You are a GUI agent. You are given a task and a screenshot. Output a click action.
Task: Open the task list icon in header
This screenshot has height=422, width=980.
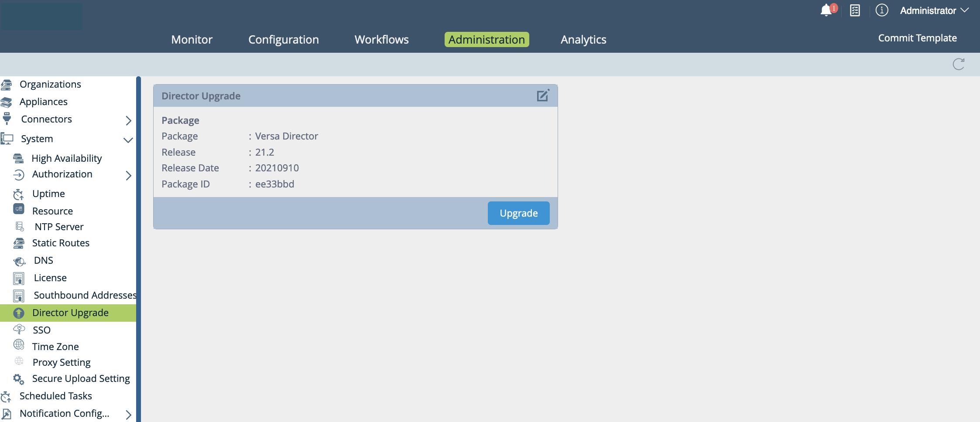(855, 10)
